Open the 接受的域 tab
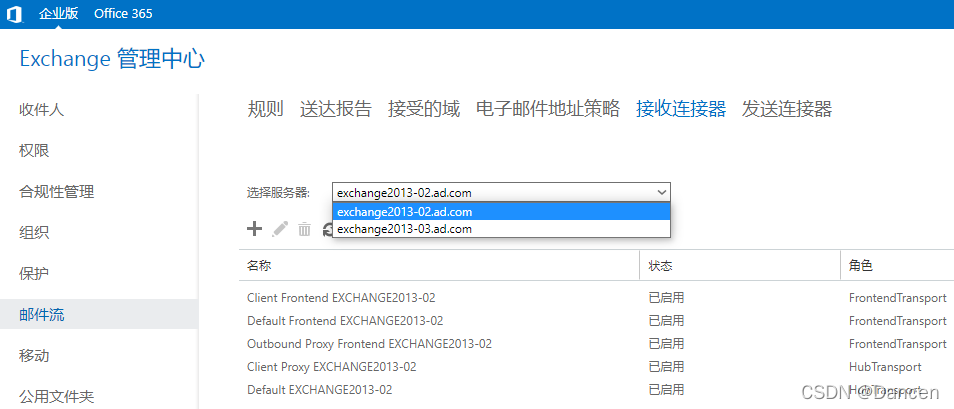The image size is (954, 409). 423,109
